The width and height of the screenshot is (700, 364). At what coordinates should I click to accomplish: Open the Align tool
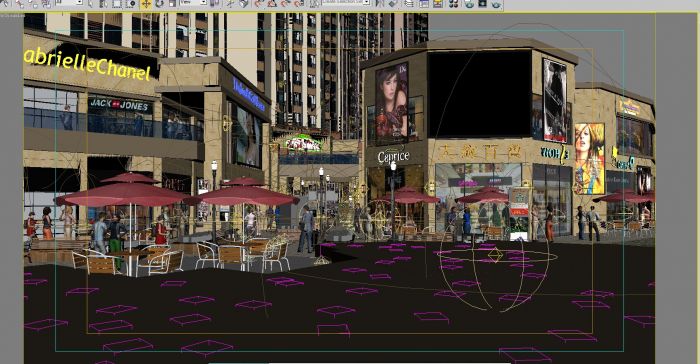(393, 4)
